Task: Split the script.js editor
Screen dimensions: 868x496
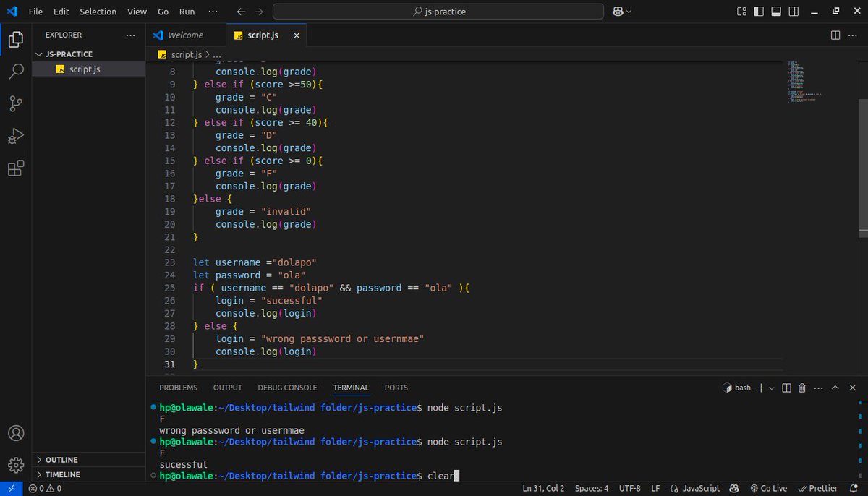Action: coord(837,35)
